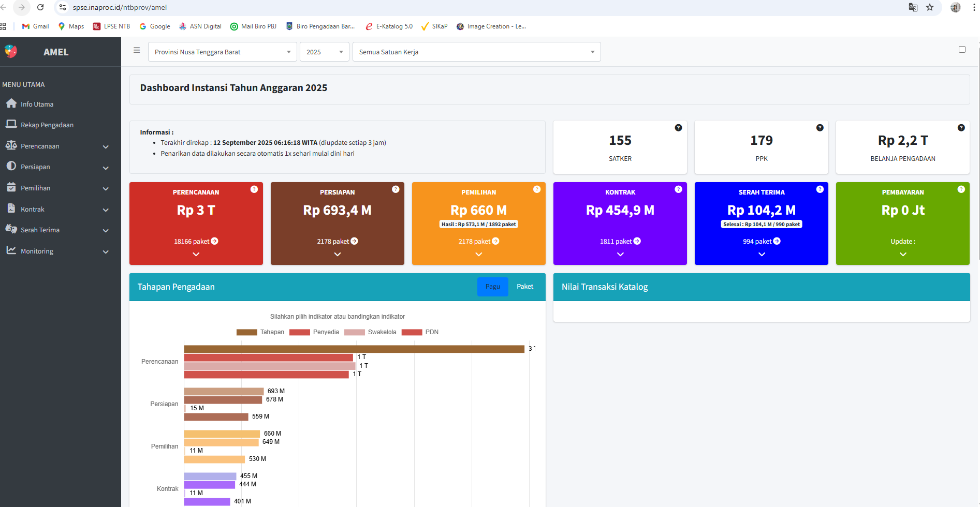Toggle the Tahapan legend series in chart

[x=260, y=332]
